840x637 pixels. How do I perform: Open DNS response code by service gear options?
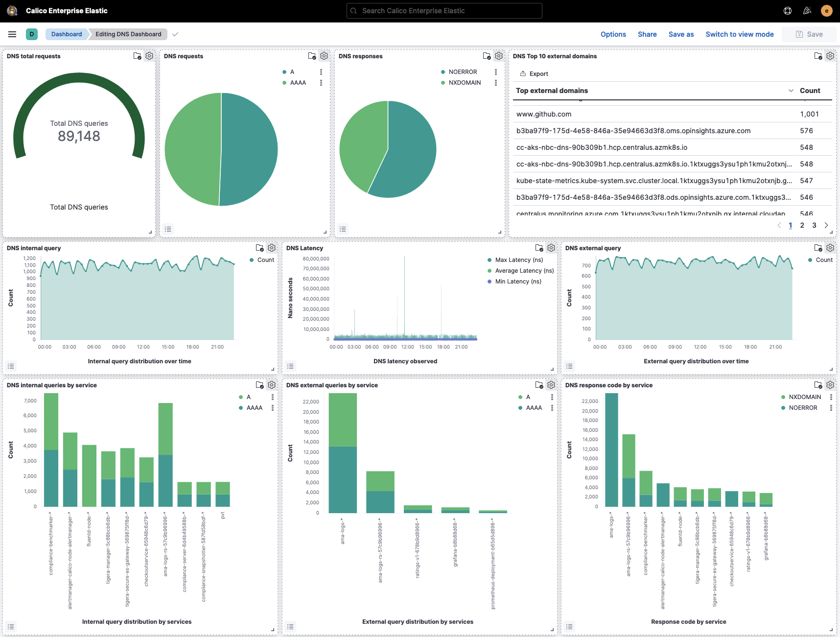coord(830,385)
